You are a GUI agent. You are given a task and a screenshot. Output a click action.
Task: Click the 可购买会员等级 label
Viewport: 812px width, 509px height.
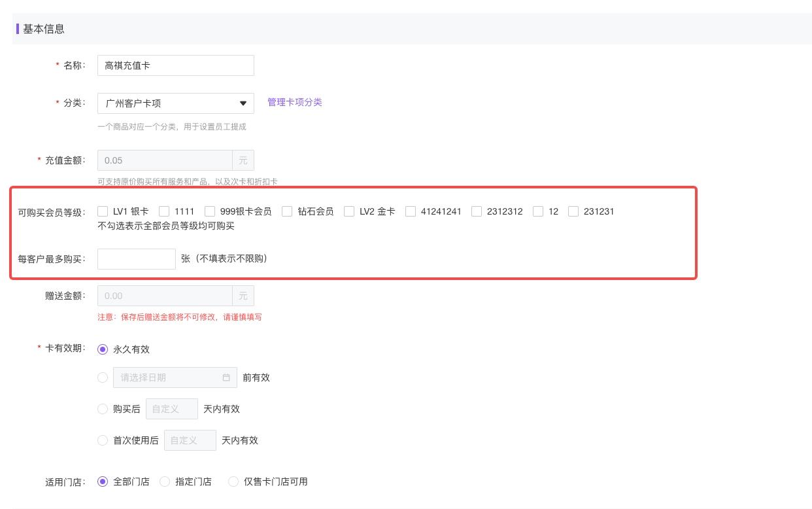coord(52,212)
